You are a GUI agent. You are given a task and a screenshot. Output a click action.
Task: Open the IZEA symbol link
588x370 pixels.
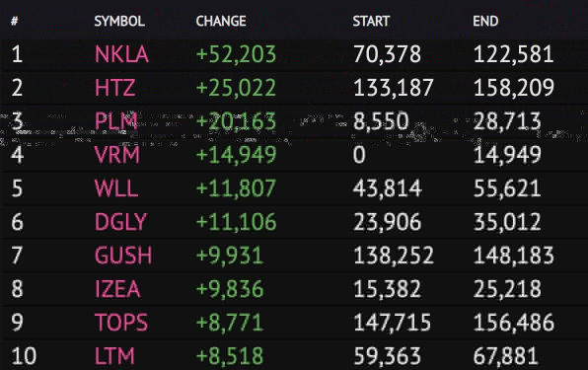point(117,289)
